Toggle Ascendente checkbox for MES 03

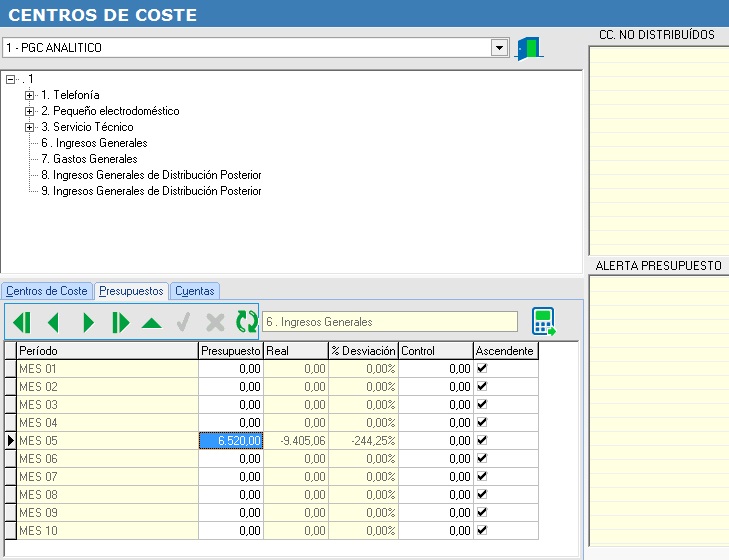pyautogui.click(x=482, y=404)
